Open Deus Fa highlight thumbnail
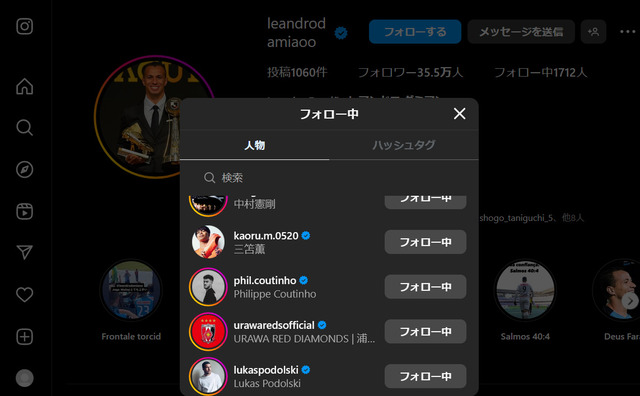 coord(616,290)
